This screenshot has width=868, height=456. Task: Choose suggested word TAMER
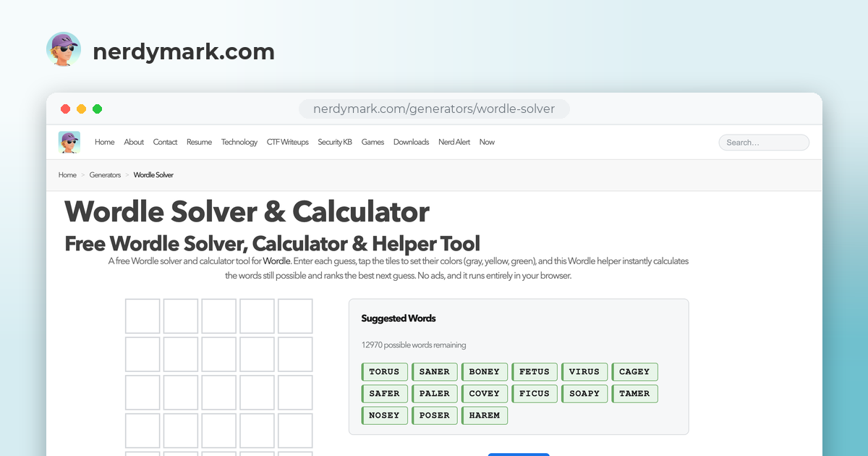[634, 394]
